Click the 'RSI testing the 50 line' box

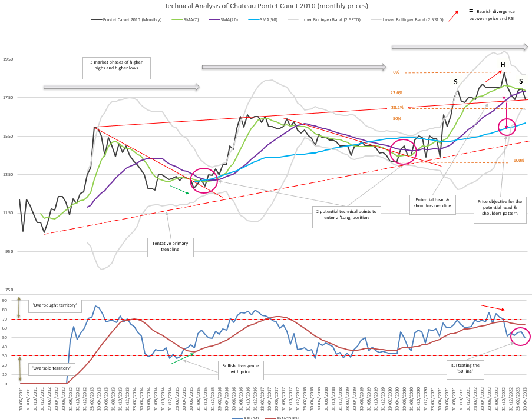click(465, 369)
